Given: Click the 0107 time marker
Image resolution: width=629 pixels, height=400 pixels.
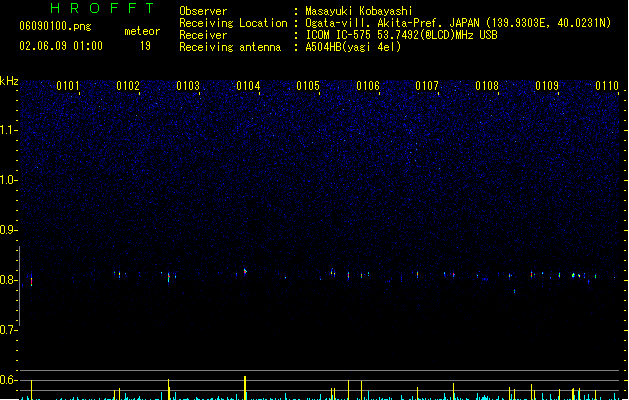Looking at the screenshot, I should tap(427, 86).
